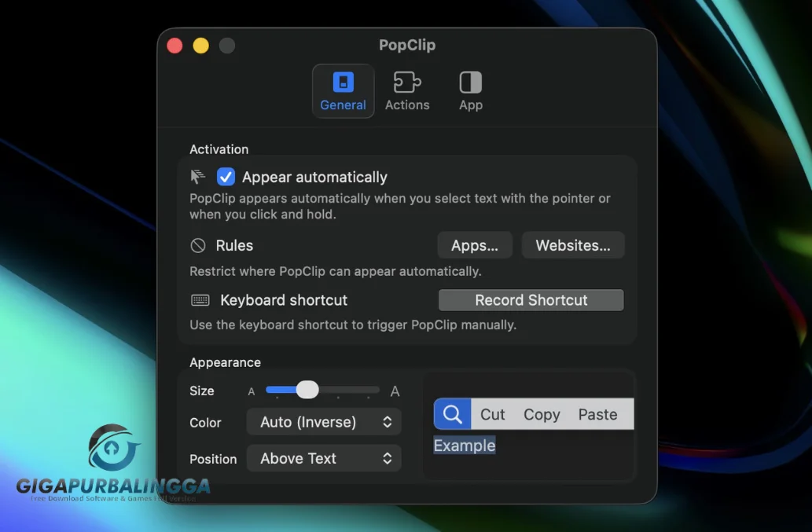Image resolution: width=812 pixels, height=532 pixels.
Task: Click the small A at slider start
Action: 252,392
